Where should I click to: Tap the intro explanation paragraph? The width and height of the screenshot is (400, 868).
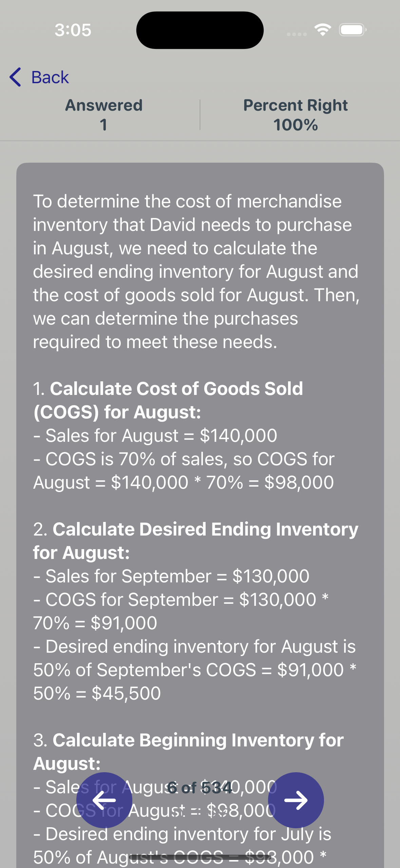[196, 272]
